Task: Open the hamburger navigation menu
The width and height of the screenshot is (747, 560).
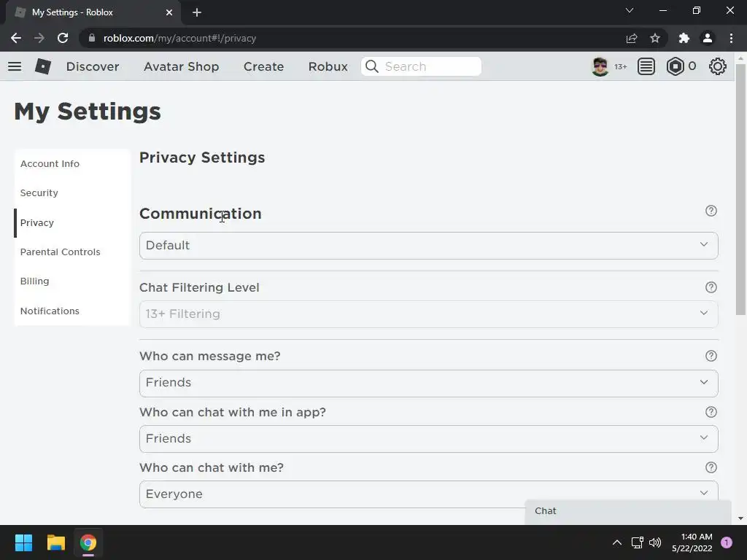Action: [x=15, y=66]
